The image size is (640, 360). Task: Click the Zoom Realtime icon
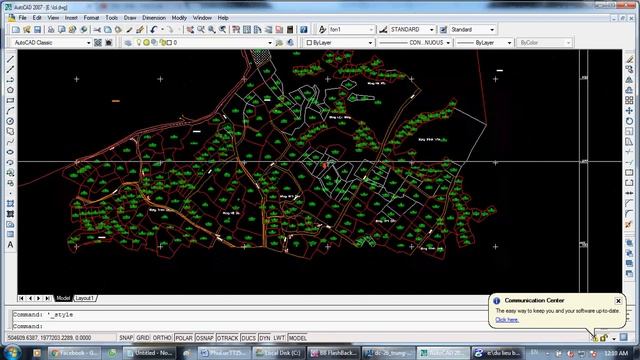[x=201, y=29]
